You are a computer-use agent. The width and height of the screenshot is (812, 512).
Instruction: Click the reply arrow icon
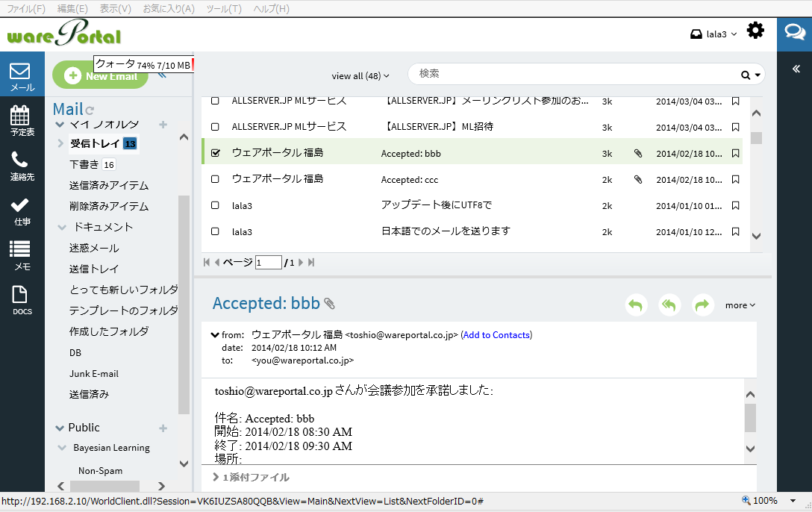click(x=636, y=305)
